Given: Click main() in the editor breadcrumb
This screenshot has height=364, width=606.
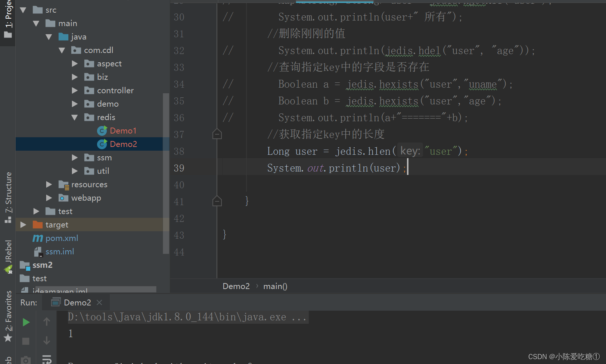Looking at the screenshot, I should coord(275,286).
